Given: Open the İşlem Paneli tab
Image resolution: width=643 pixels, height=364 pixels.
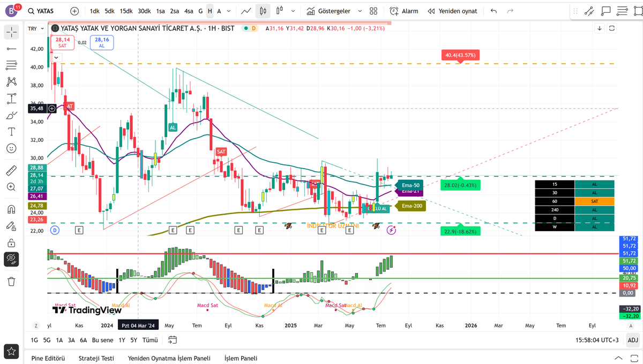Looking at the screenshot, I should tap(241, 358).
